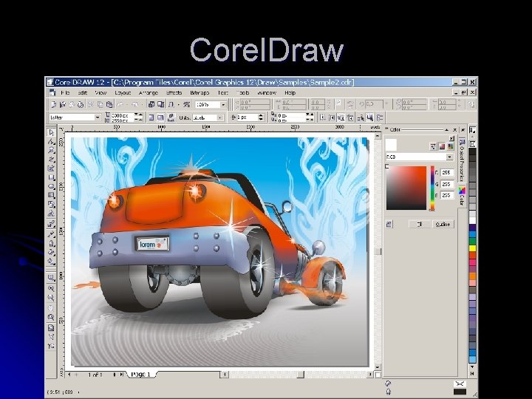Set page to Landscape orientation
532x399 pixels.
pos(160,117)
